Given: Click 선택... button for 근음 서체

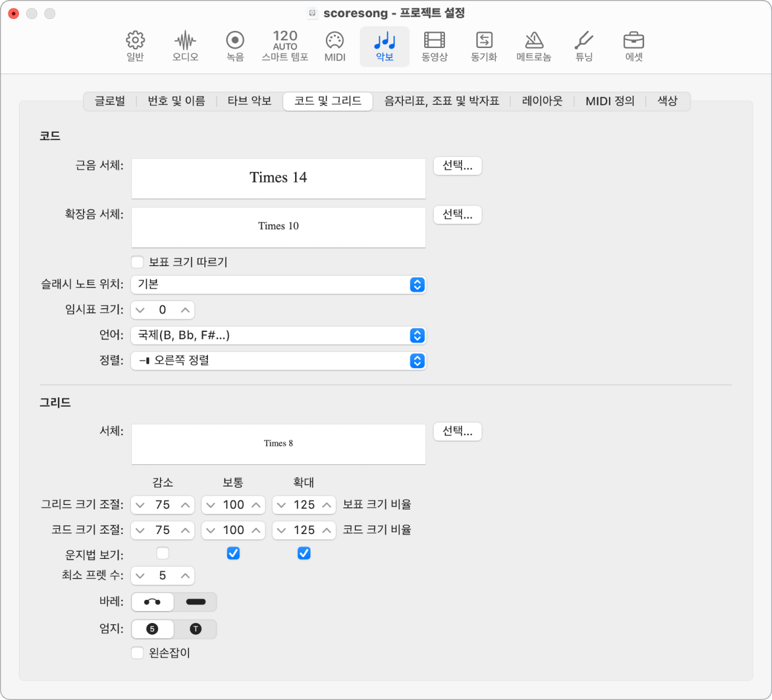Looking at the screenshot, I should coord(457,166).
